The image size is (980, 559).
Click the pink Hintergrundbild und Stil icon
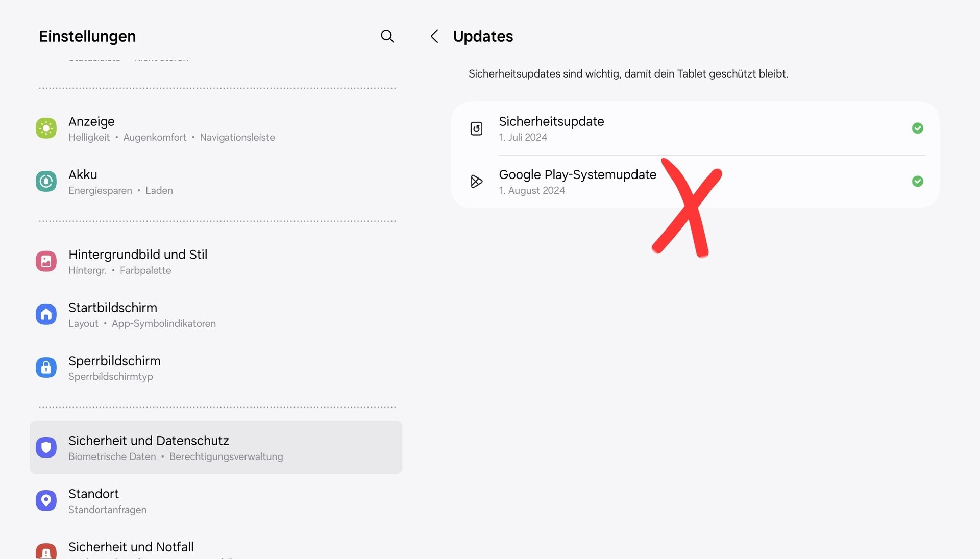point(46,261)
